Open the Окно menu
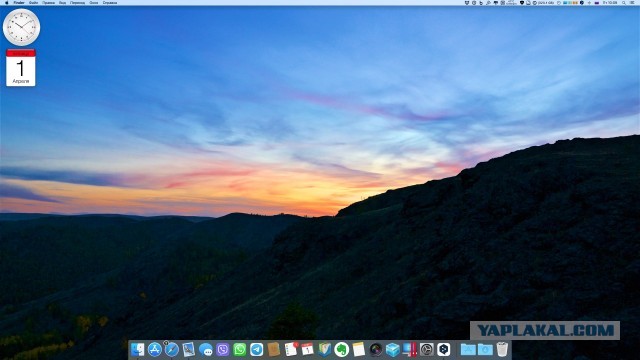This screenshot has height=360, width=640. click(x=94, y=2)
